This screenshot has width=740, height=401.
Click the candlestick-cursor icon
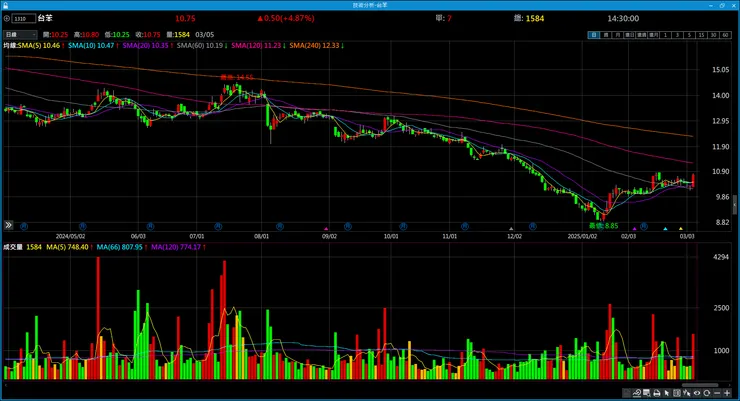coord(687,393)
